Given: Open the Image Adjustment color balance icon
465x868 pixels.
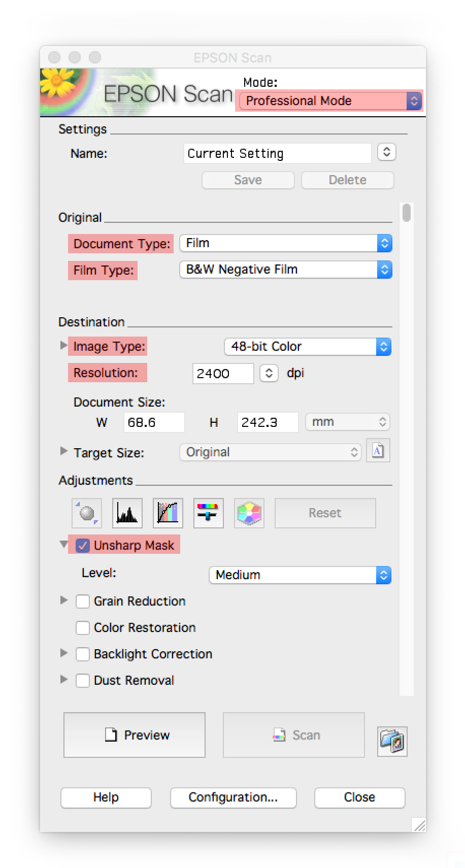Looking at the screenshot, I should point(208,513).
